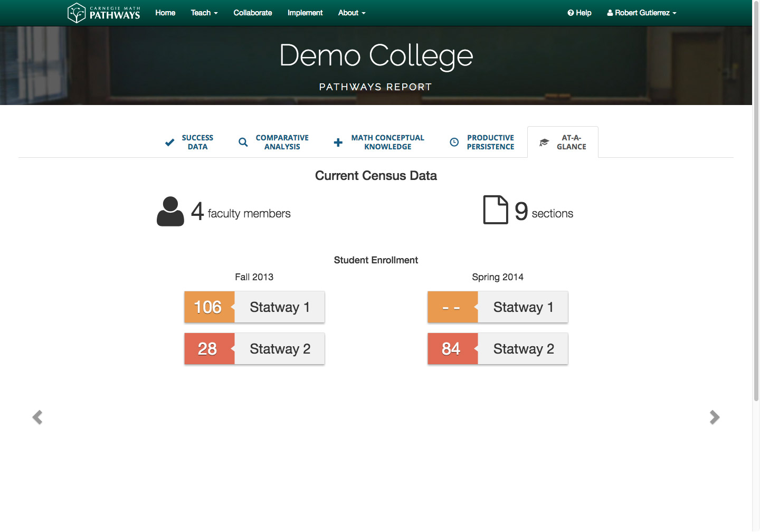Click the Current Census Data heading

tap(376, 176)
